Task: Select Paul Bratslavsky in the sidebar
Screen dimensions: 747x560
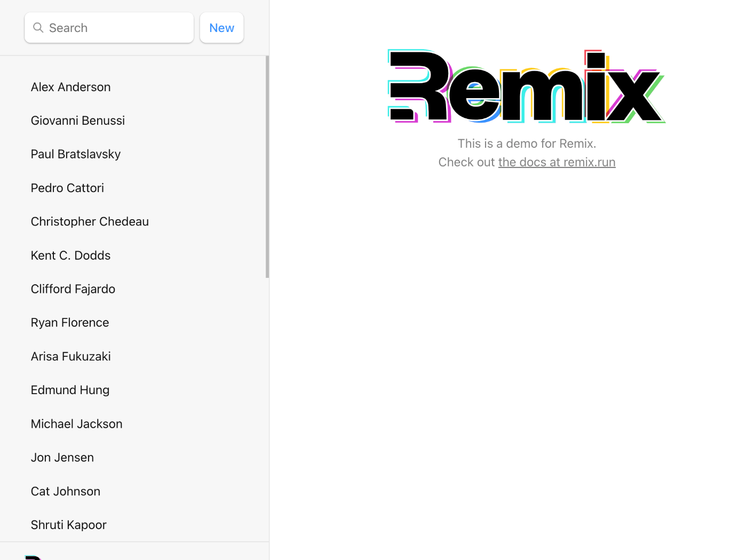Action: pos(134,154)
